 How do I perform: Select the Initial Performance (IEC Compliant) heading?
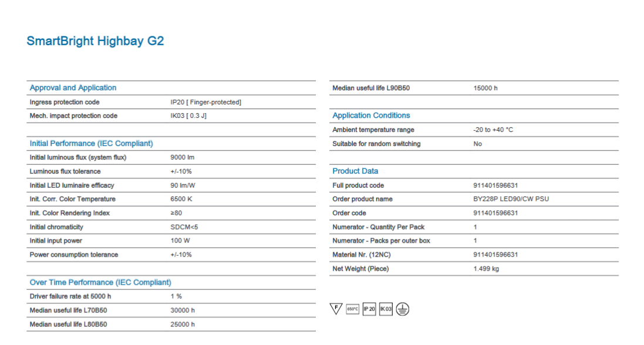tap(91, 144)
